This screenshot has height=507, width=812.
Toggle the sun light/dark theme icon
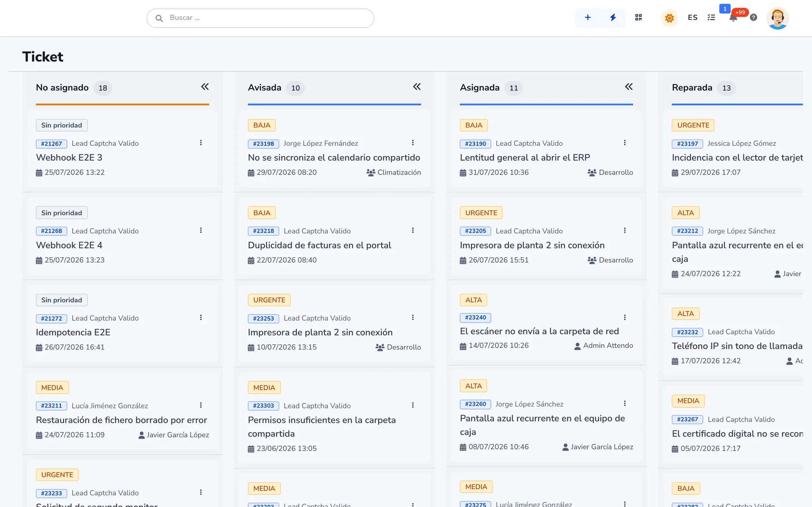point(669,18)
